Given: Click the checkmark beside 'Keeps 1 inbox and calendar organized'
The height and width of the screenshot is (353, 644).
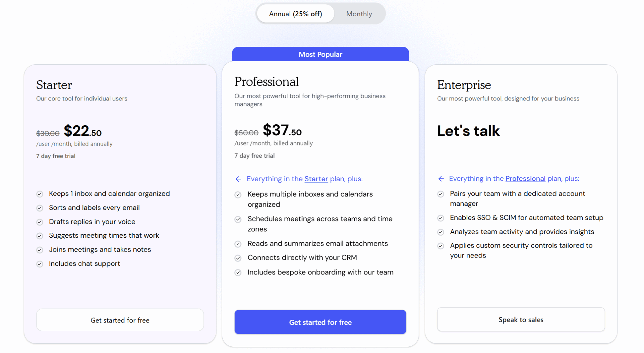Looking at the screenshot, I should pyautogui.click(x=40, y=194).
